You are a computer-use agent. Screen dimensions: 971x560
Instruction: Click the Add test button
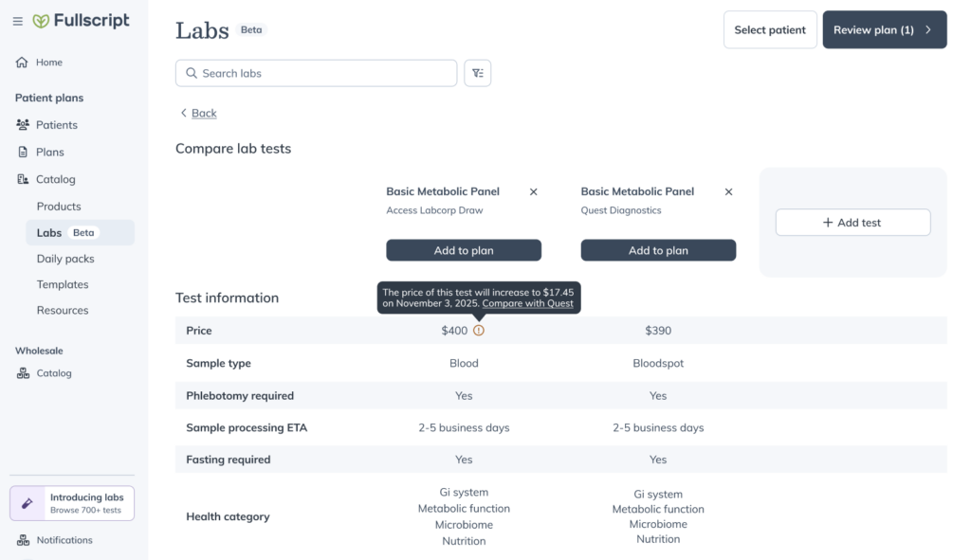[852, 223]
